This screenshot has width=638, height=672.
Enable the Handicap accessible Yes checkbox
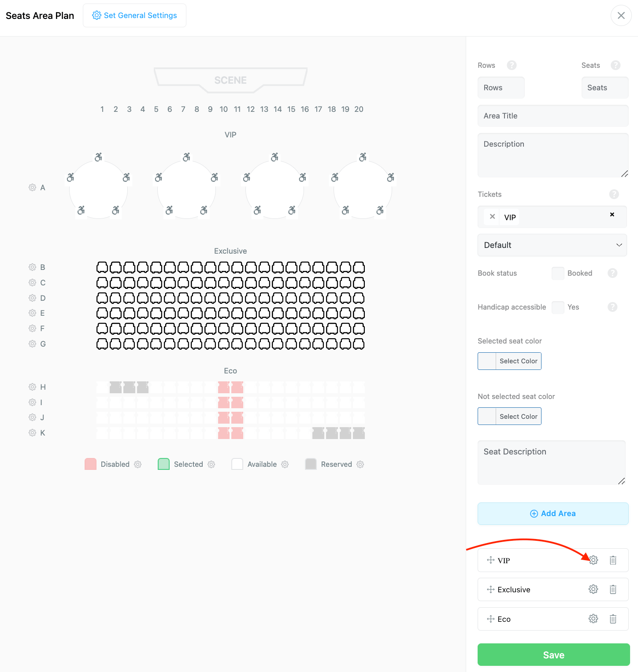click(558, 307)
